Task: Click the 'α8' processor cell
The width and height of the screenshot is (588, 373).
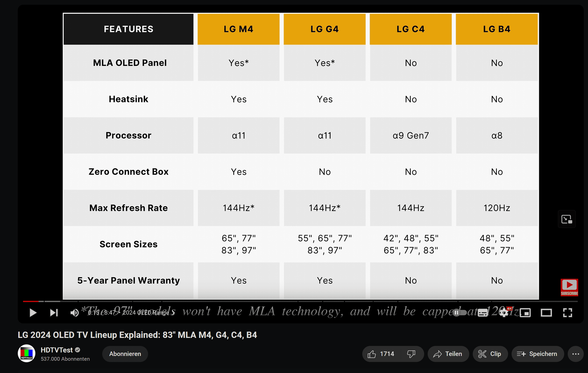Action: coord(497,135)
